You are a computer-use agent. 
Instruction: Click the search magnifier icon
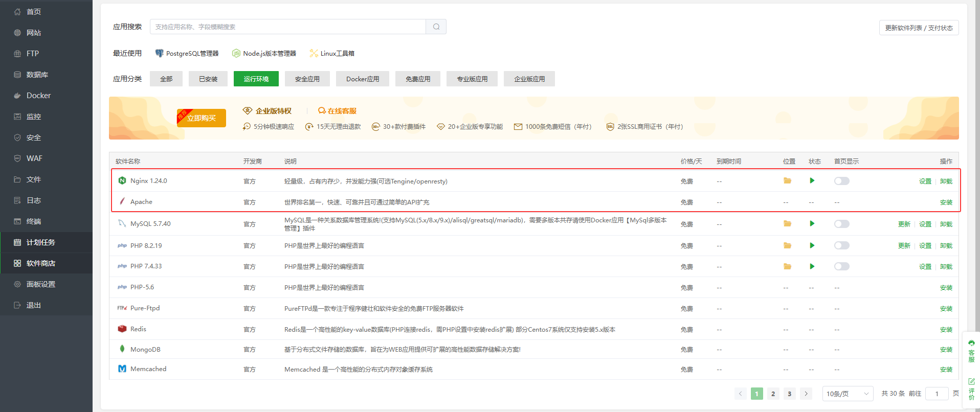[x=436, y=27]
